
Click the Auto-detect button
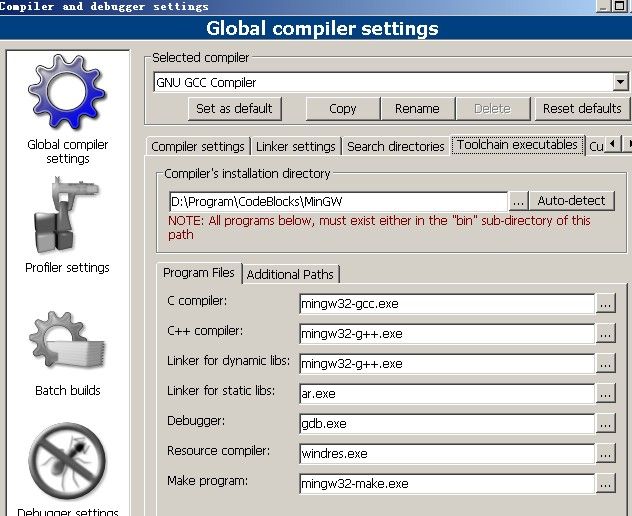(572, 201)
